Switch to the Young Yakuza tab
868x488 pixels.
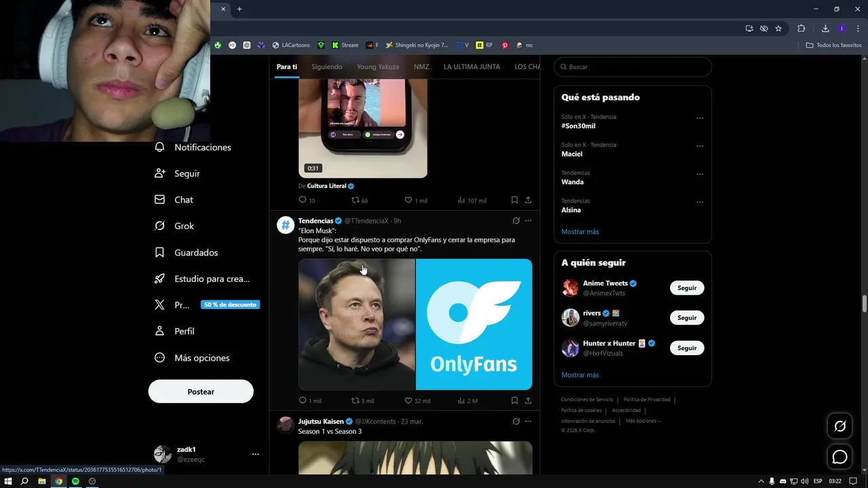(x=378, y=66)
